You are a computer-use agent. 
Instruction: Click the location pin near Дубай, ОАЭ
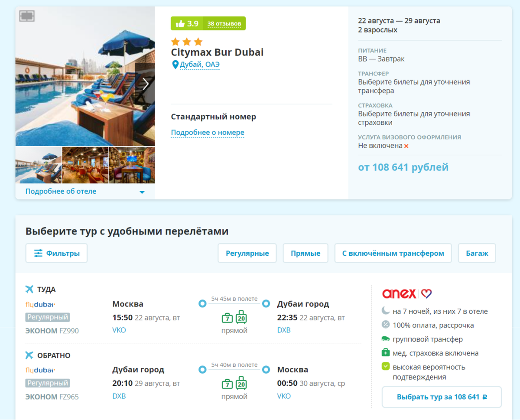point(175,65)
